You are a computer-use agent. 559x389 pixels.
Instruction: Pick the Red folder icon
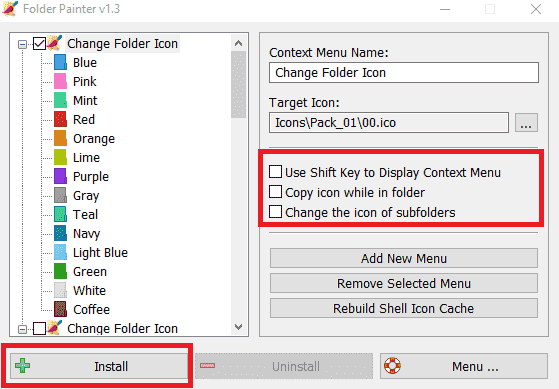coord(60,119)
